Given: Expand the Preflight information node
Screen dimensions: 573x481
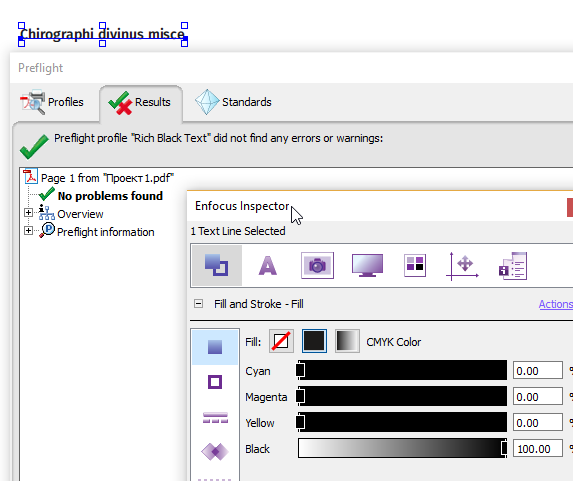Looking at the screenshot, I should click(x=28, y=231).
